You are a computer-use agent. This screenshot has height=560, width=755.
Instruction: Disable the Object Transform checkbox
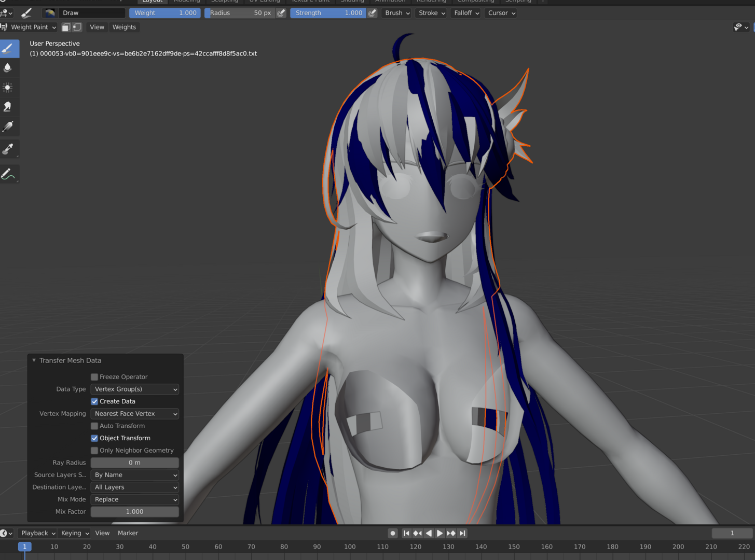(94, 438)
